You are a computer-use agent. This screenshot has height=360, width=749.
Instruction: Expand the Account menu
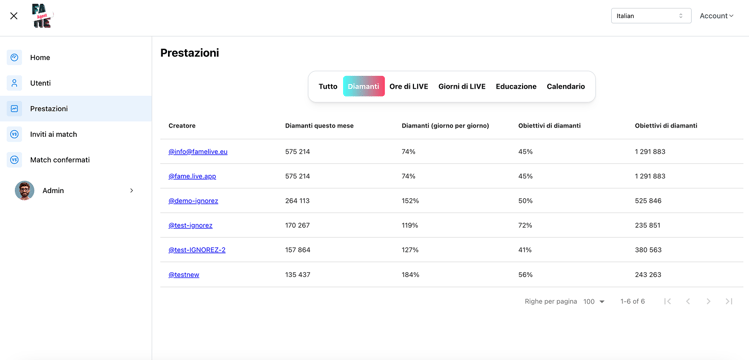[x=716, y=16]
